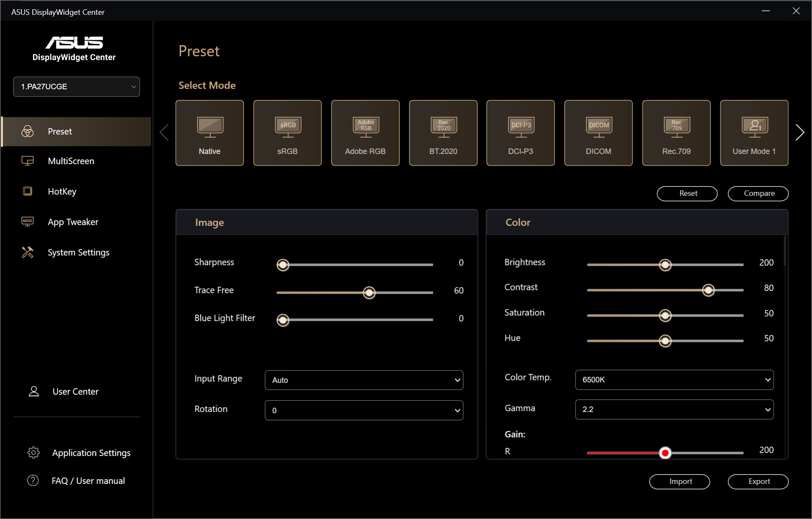Select the Adobe RGB mode monitor icon
The height and width of the screenshot is (519, 812).
click(366, 127)
